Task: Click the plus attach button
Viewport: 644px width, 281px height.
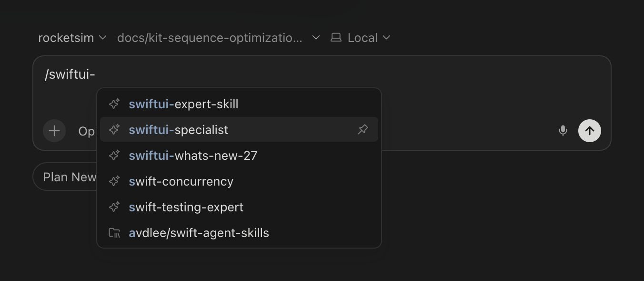Action: tap(54, 131)
